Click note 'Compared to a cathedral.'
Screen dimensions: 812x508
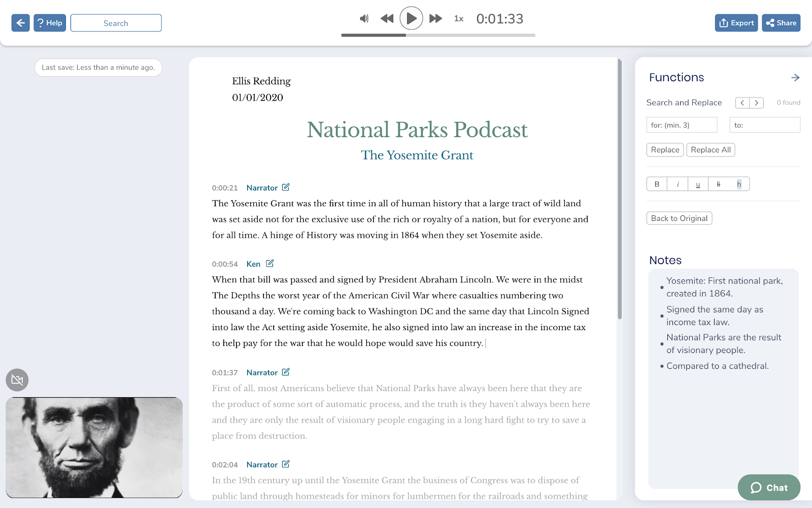tap(718, 366)
